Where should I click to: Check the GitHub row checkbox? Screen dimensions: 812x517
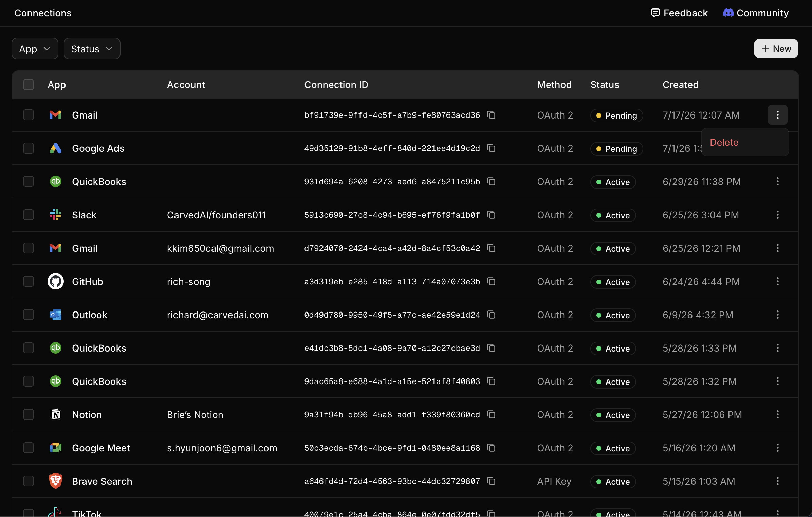[29, 282]
